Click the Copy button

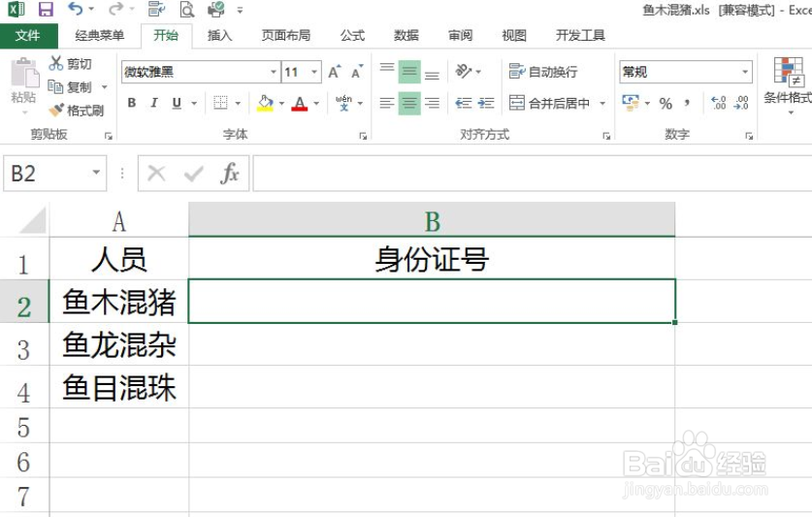point(70,87)
